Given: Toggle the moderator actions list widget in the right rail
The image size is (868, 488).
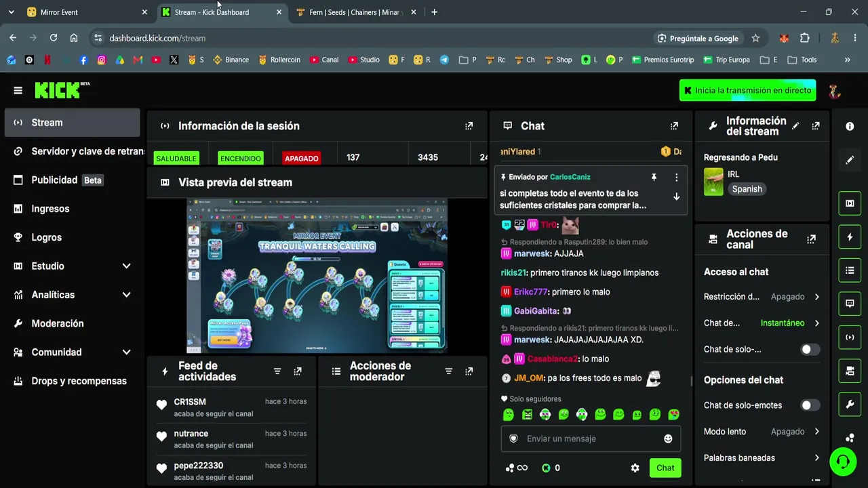Looking at the screenshot, I should click(850, 270).
